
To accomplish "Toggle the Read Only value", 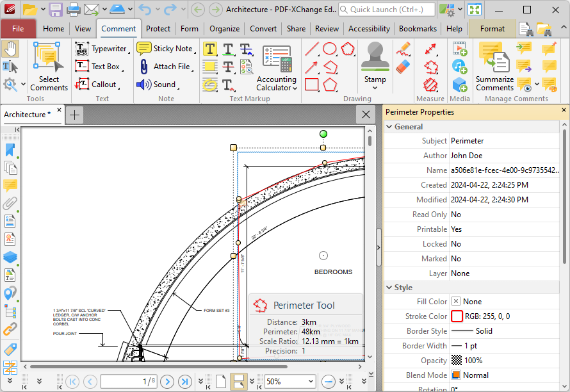I will click(x=505, y=215).
